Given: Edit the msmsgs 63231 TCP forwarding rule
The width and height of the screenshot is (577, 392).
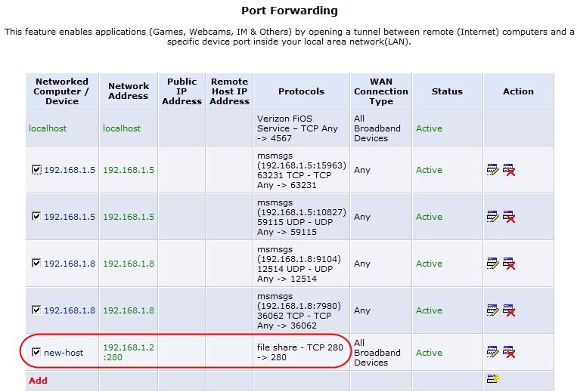Looking at the screenshot, I should 493,170.
